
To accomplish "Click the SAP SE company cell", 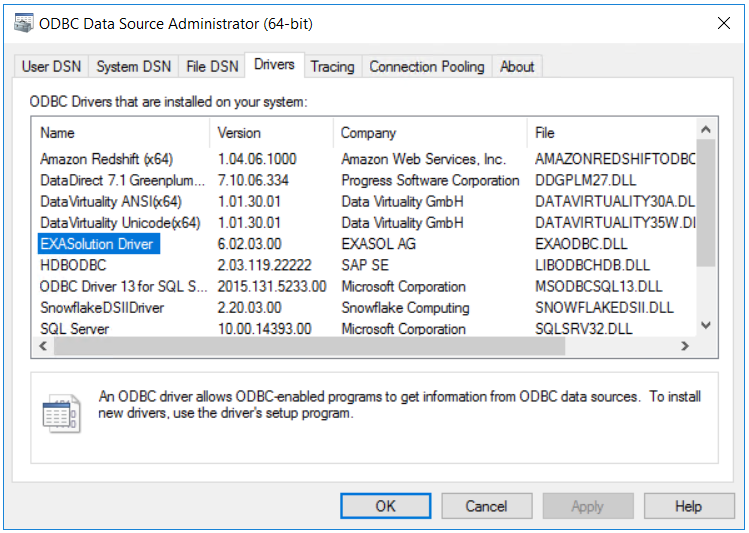I will pos(365,265).
